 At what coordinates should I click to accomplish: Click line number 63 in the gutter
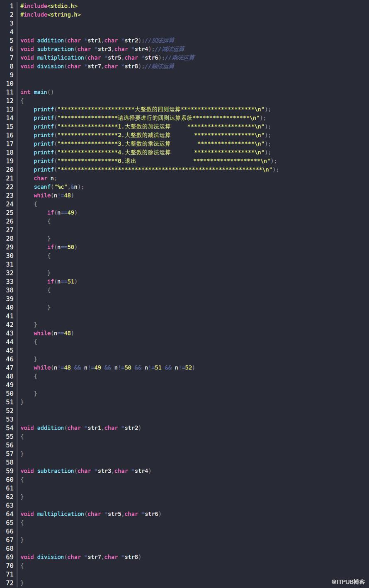(10, 505)
